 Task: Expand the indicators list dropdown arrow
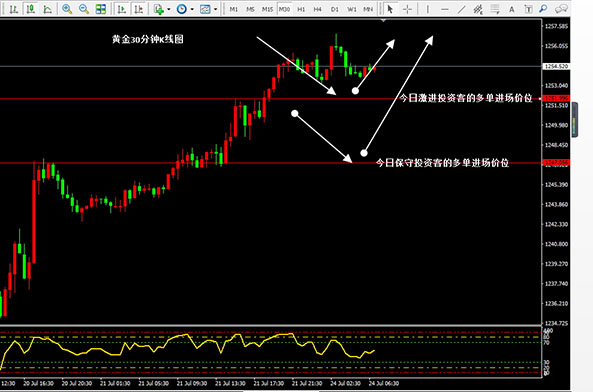pos(169,9)
